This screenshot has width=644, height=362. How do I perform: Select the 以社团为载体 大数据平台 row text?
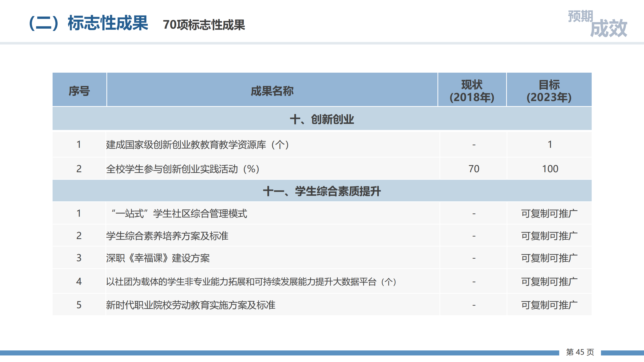point(251,282)
